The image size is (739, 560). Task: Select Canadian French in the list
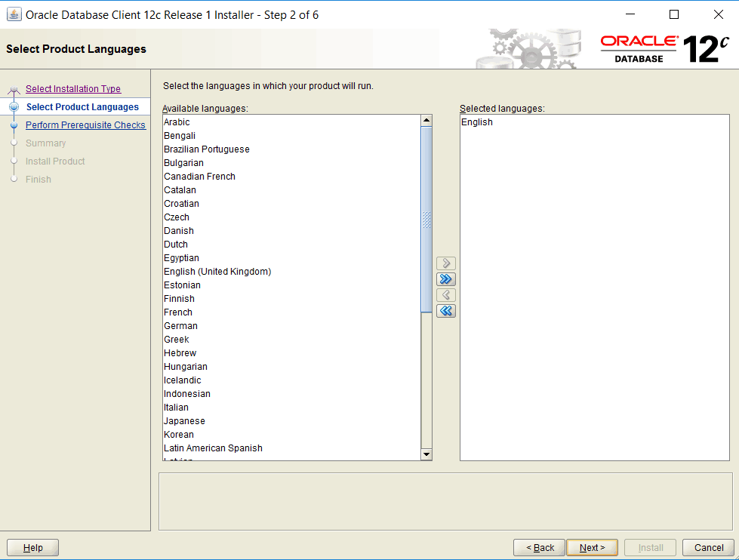(291, 177)
